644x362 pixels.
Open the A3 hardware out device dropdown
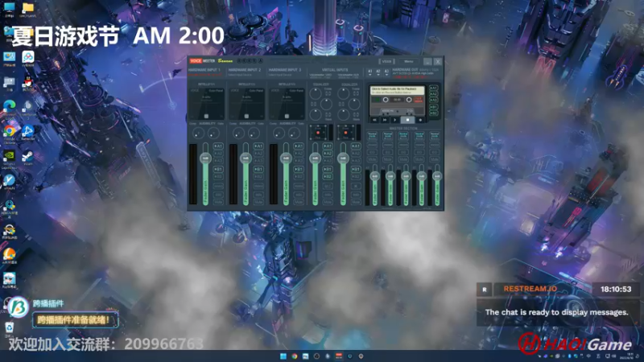tap(386, 72)
